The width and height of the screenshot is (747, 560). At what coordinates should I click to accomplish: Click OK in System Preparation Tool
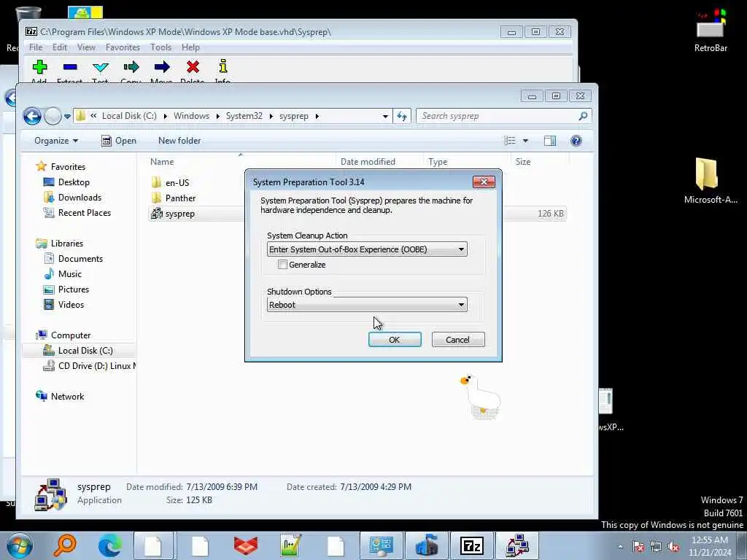395,340
